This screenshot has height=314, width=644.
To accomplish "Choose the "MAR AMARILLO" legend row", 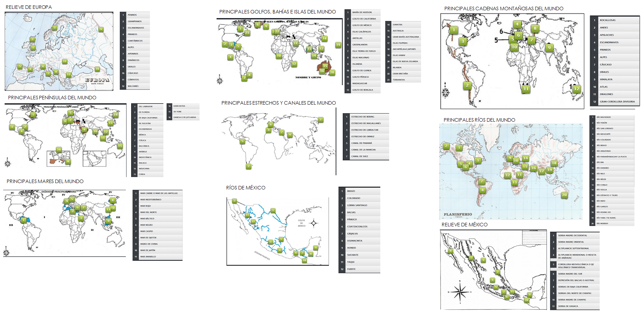I will click(x=158, y=257).
